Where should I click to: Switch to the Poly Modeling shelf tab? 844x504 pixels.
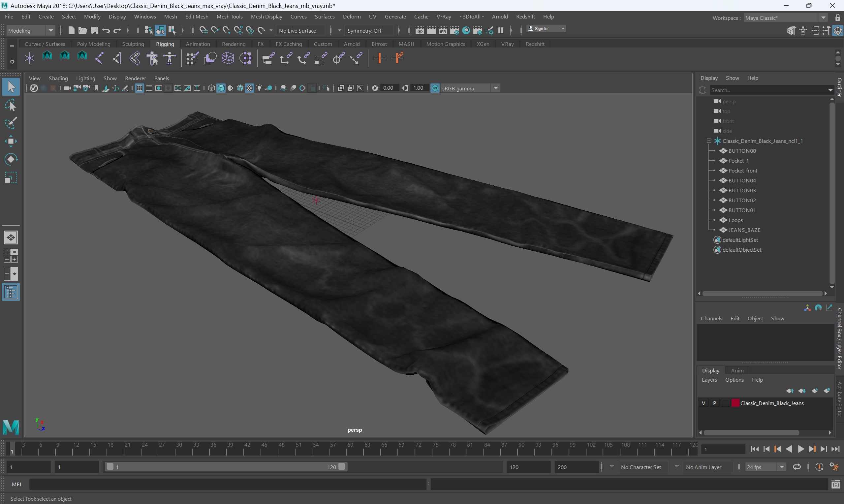pyautogui.click(x=94, y=44)
